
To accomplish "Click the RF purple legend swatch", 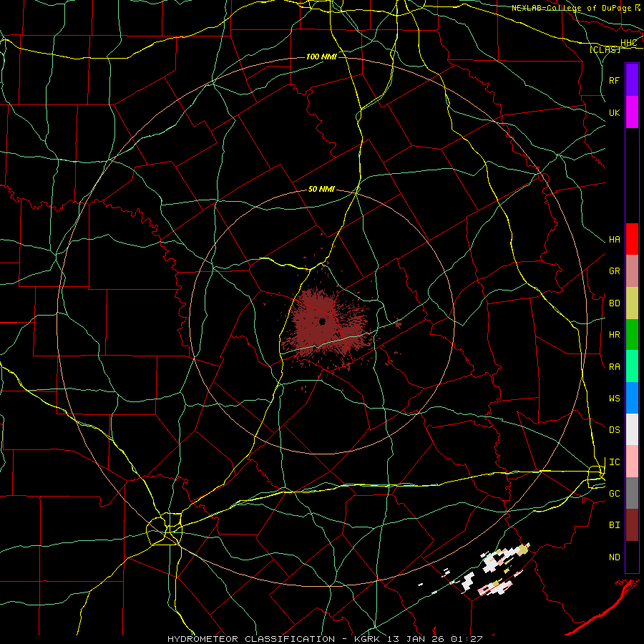I will [632, 80].
